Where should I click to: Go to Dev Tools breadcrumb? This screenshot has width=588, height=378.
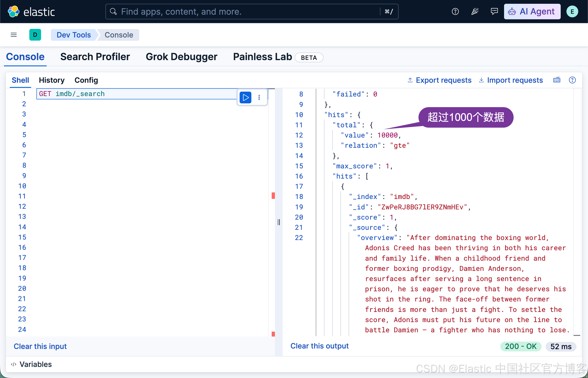click(73, 35)
